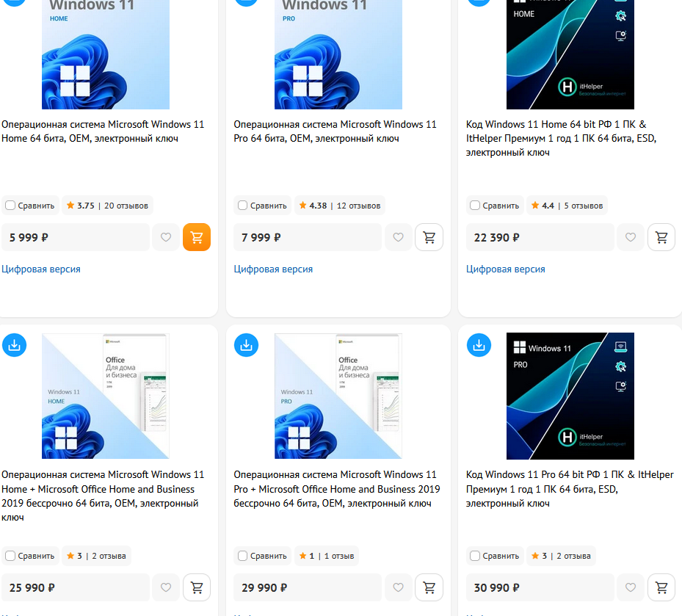This screenshot has width=682, height=616.
Task: Add 25 990 ₽ Home + Office bundle to cart
Action: pos(197,587)
